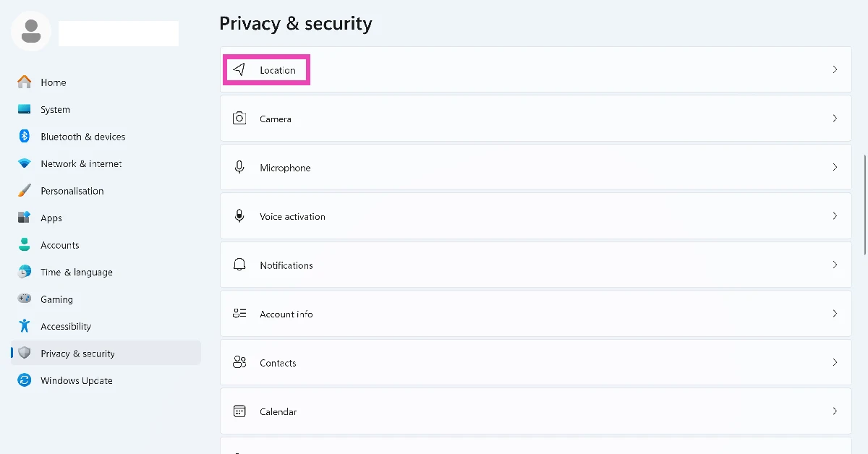Click the Calendar icon
The image size is (868, 454).
(x=239, y=411)
